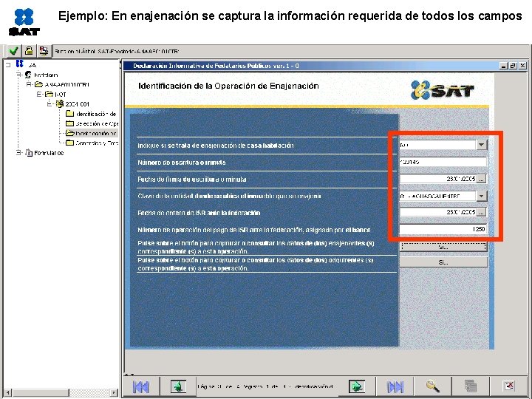
Task: Click the padlock toolbar icon
Action: 29,51
